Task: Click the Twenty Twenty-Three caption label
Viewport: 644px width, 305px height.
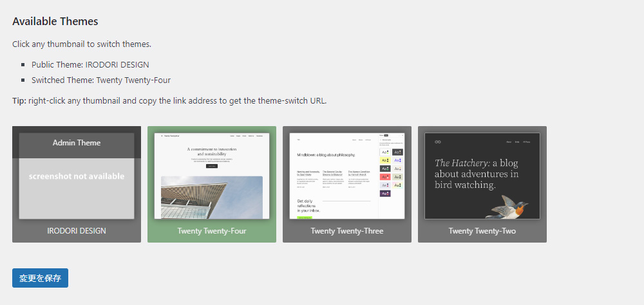Action: point(346,230)
